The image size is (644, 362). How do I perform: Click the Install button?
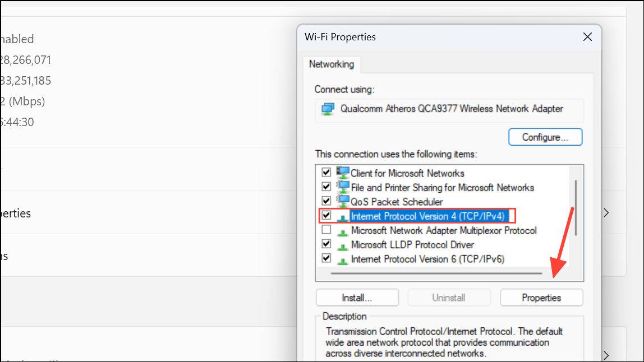357,298
